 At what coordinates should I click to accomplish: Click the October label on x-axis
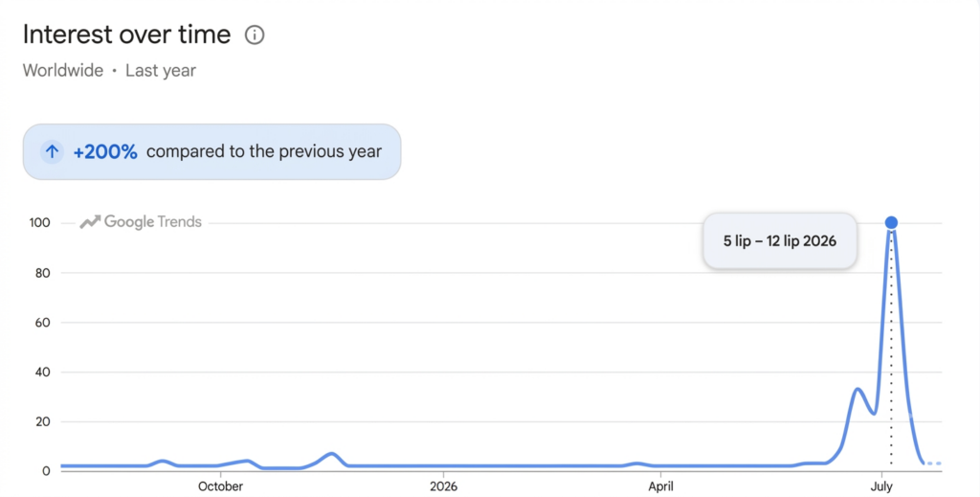point(220,486)
